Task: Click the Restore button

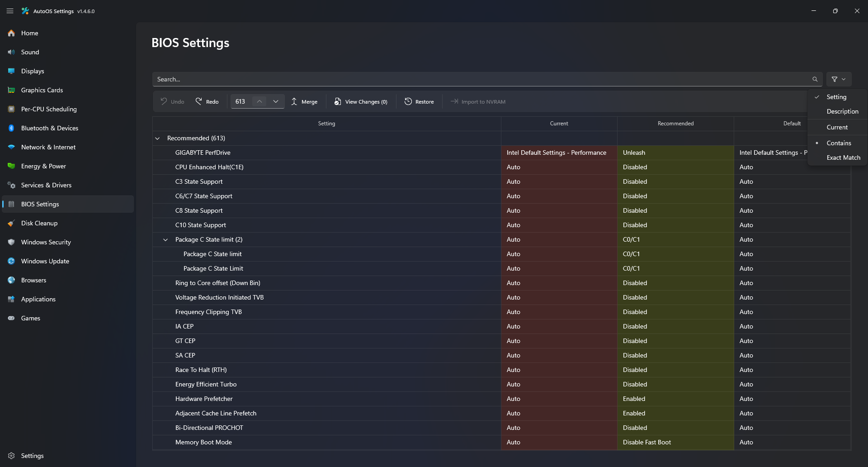Action: 419,101
